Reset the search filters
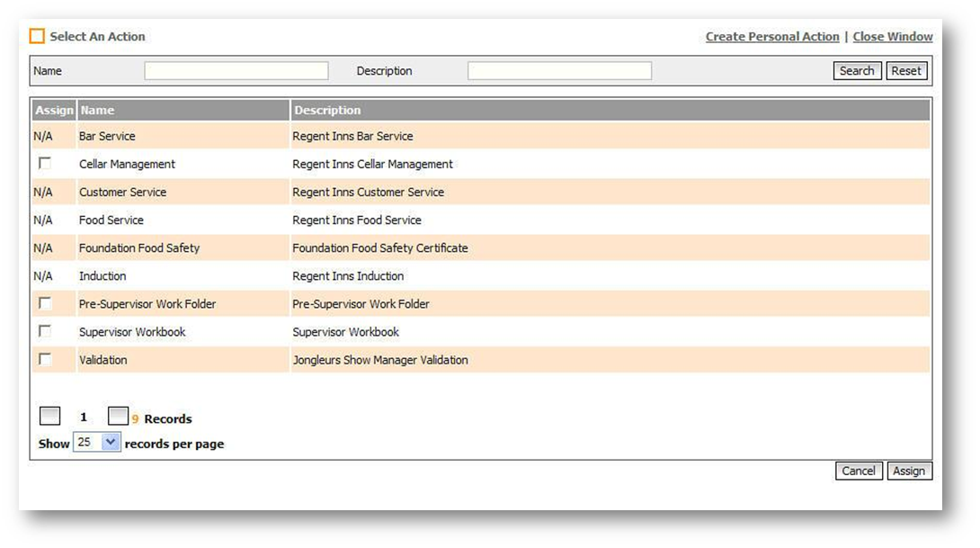Image resolution: width=980 pixels, height=548 pixels. (906, 71)
